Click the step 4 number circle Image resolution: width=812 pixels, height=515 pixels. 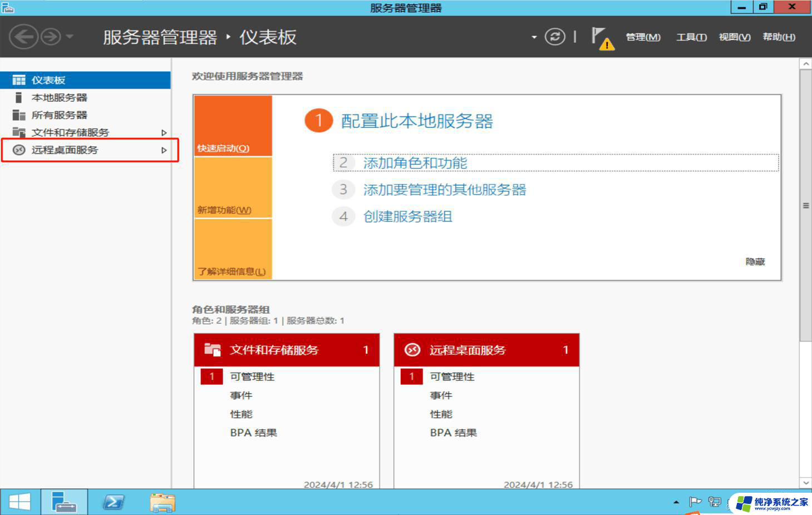tap(343, 216)
